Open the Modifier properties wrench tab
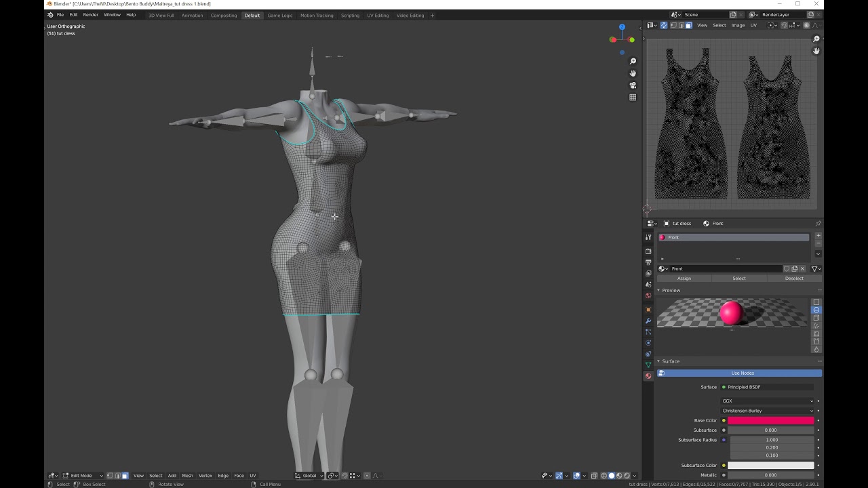Viewport: 868px width, 488px height. click(648, 321)
